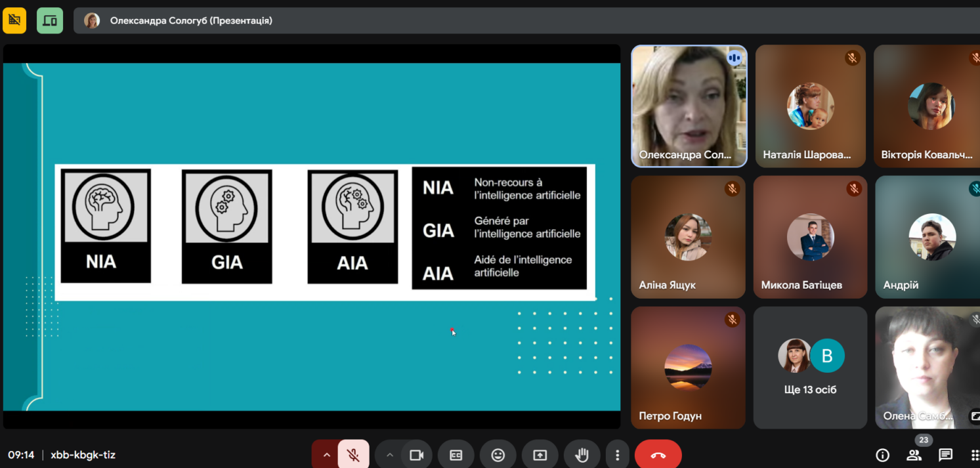Open the activities grid icon
Image resolution: width=980 pixels, height=468 pixels.
(974, 455)
